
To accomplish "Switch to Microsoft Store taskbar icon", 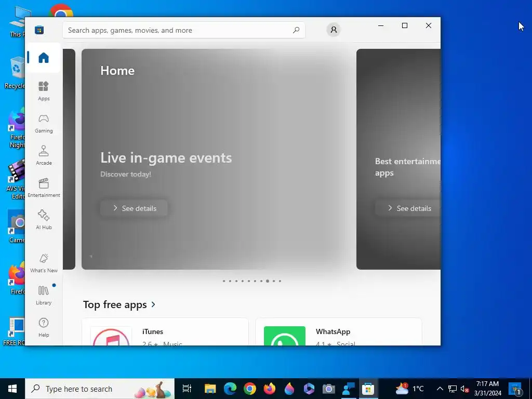I will (368, 389).
